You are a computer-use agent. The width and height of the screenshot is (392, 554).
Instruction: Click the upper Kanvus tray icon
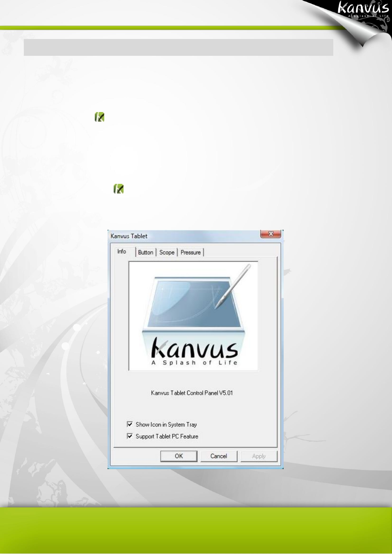coord(100,117)
